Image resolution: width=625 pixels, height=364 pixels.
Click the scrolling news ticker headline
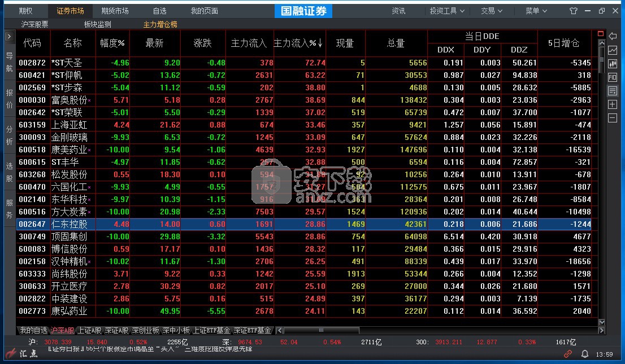click(x=150, y=349)
